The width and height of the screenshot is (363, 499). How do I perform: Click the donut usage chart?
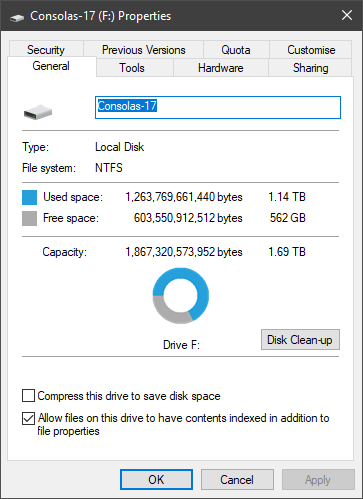[x=181, y=296]
